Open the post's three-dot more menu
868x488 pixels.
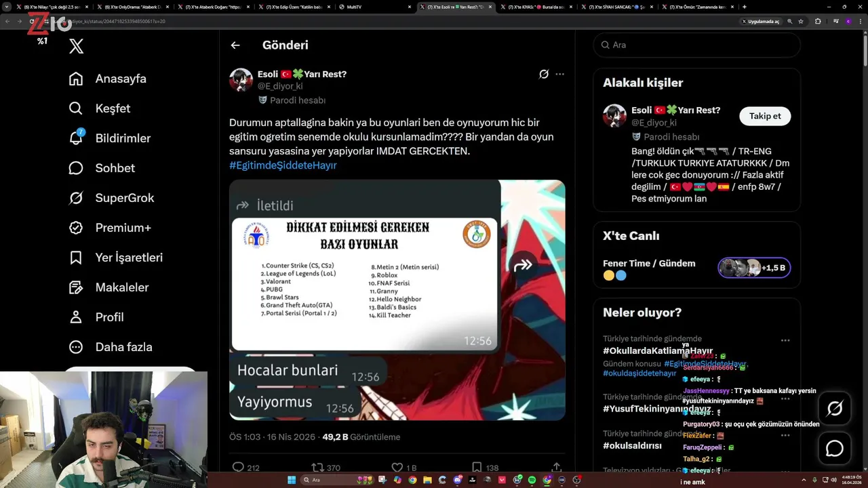(x=559, y=74)
